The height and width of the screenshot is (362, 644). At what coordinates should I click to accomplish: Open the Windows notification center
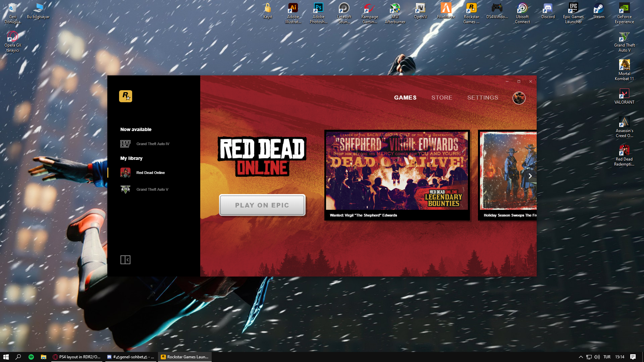tap(633, 357)
